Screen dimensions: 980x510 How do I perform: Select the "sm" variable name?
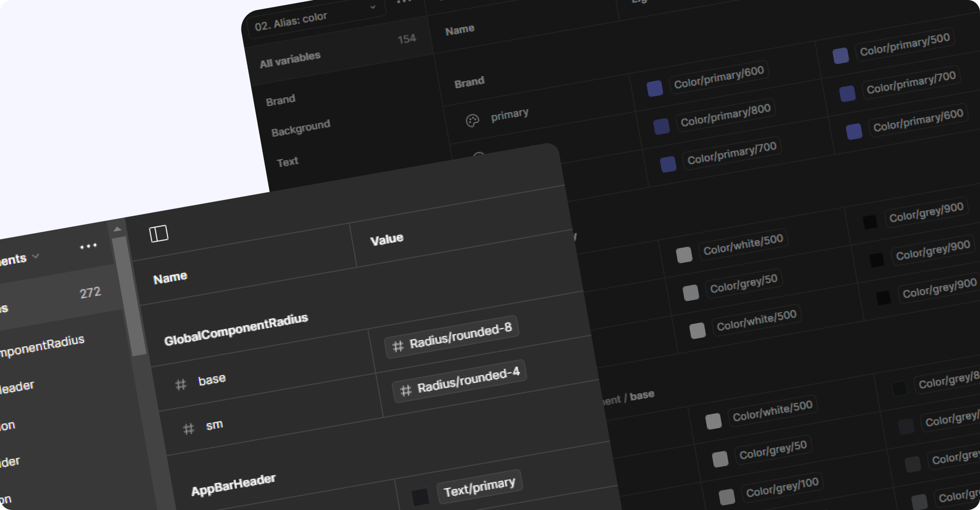point(214,424)
